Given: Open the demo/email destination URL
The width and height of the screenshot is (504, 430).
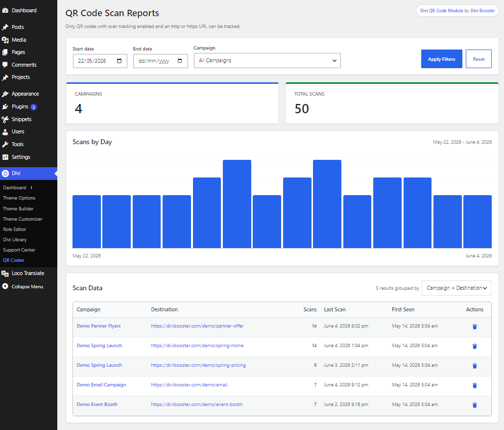Looking at the screenshot, I should pyautogui.click(x=190, y=385).
